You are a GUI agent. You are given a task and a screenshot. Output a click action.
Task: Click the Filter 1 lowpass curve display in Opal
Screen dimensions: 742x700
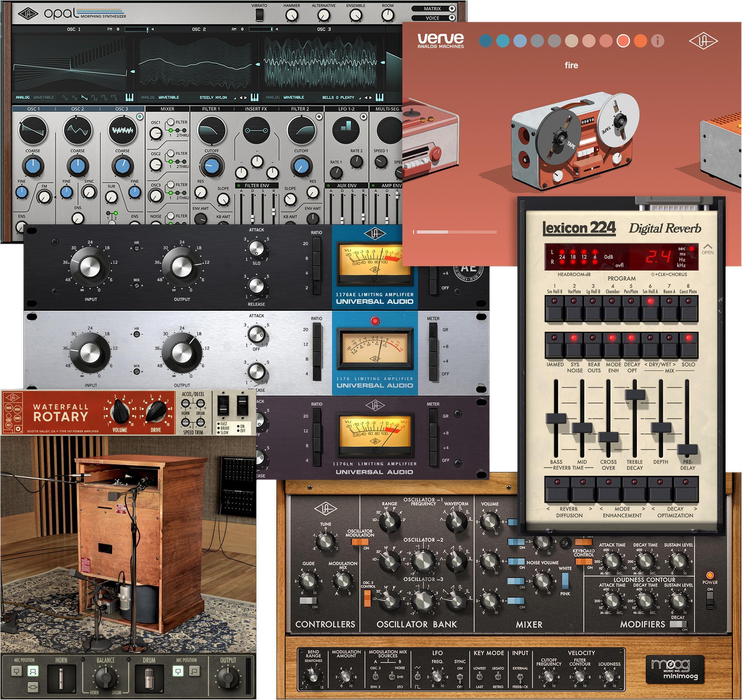(212, 130)
